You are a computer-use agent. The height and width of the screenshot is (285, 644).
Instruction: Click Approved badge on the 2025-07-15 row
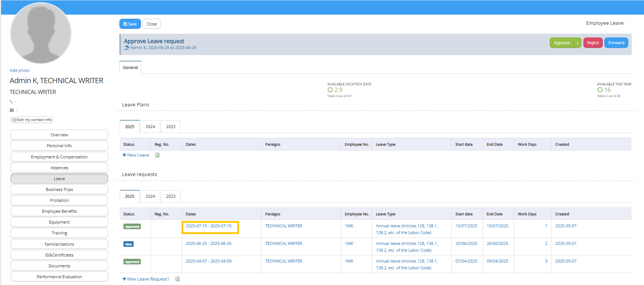[132, 227]
